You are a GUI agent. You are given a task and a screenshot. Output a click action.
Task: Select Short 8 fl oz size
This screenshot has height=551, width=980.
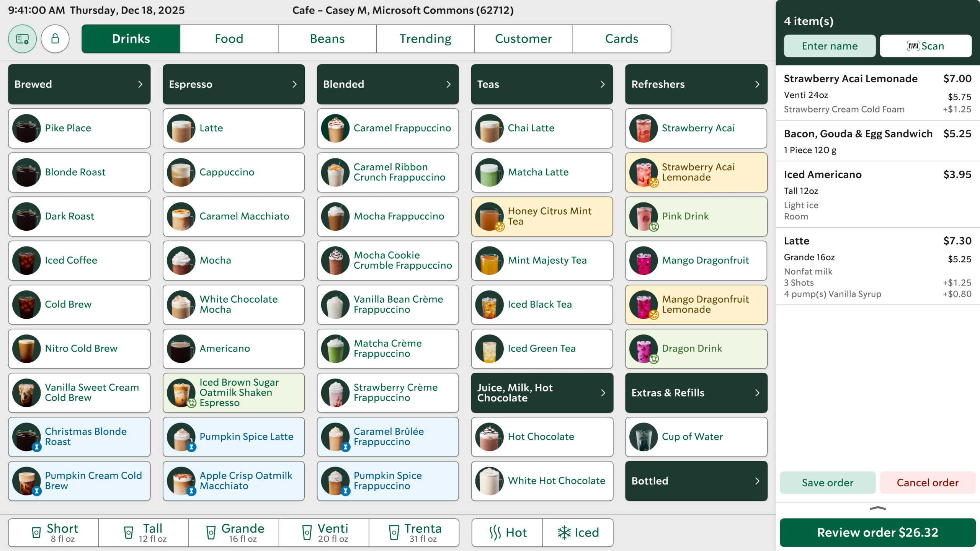54,533
